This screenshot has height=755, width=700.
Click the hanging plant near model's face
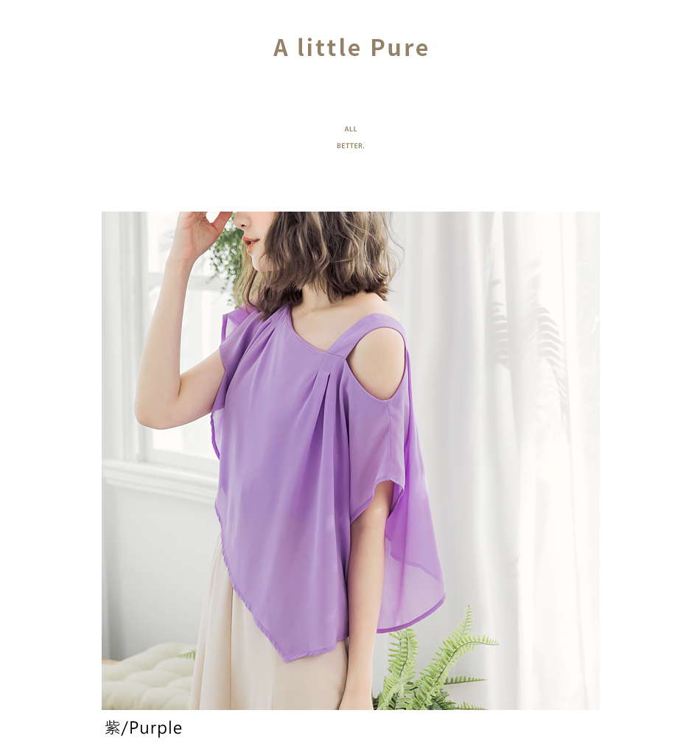coord(226,260)
